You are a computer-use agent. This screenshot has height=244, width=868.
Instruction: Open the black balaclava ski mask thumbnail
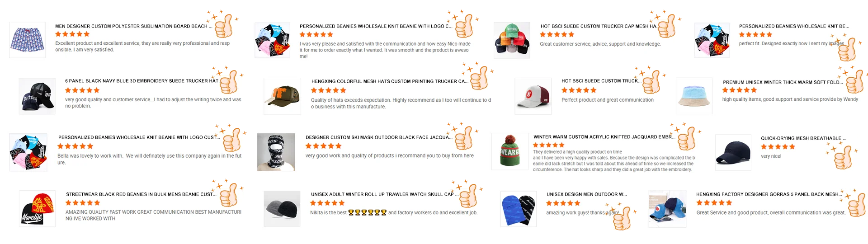(276, 152)
